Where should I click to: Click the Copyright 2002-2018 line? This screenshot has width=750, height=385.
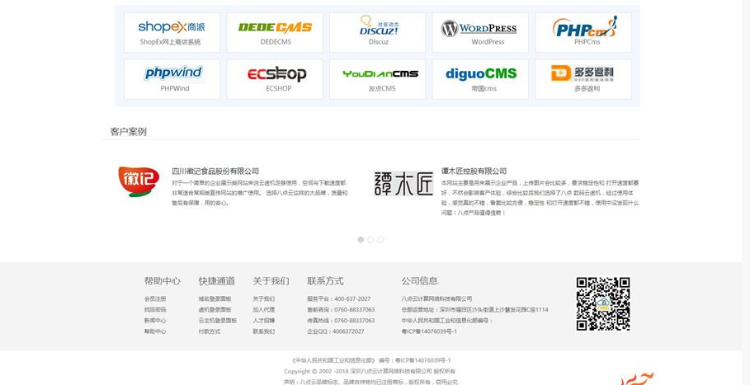370,371
